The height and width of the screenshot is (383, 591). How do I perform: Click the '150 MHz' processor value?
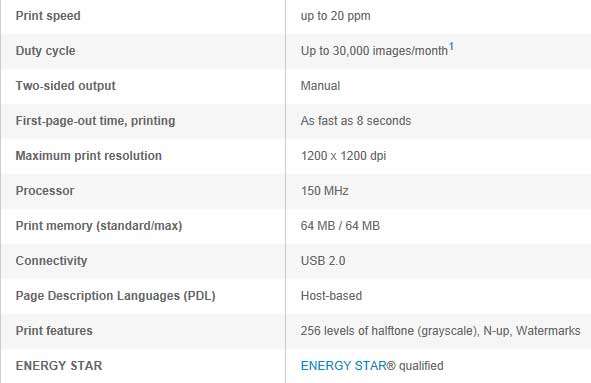pos(325,191)
